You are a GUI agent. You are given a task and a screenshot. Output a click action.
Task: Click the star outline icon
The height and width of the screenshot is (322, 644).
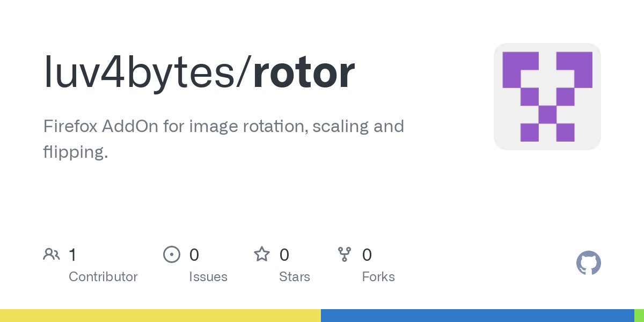point(262,254)
